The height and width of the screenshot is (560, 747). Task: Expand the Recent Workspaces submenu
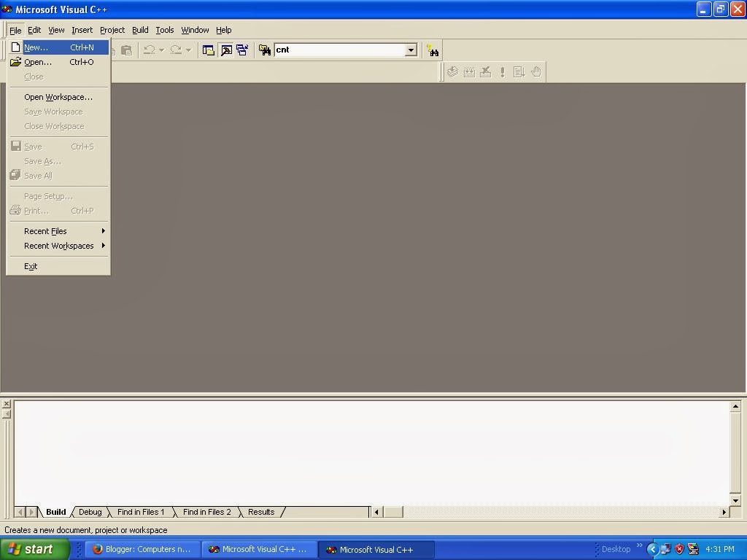58,246
